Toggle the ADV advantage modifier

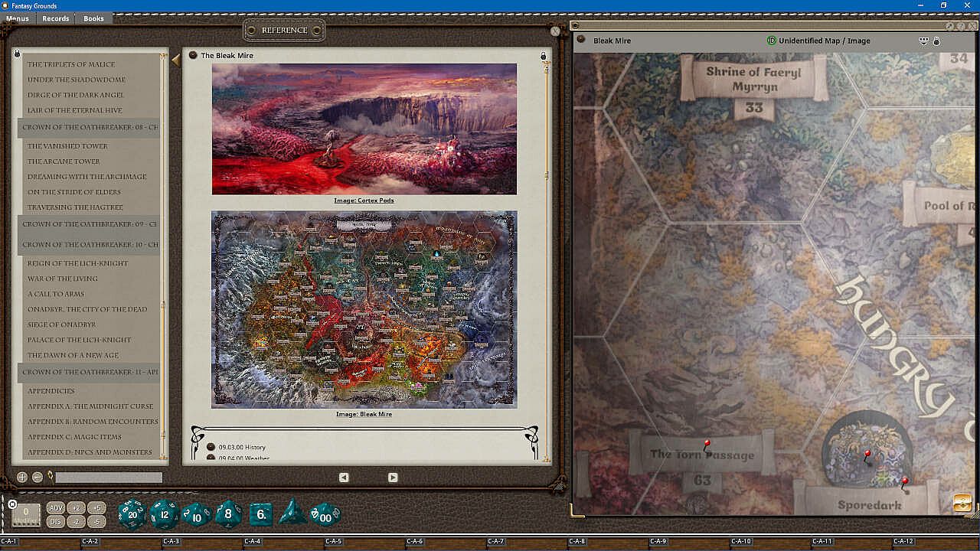pos(55,508)
